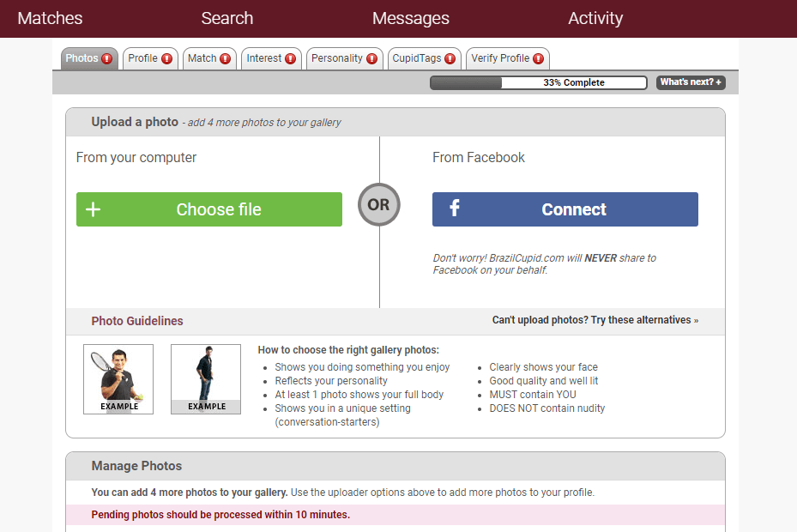
Task: Click the Facebook logo on Connect button
Action: [x=455, y=209]
